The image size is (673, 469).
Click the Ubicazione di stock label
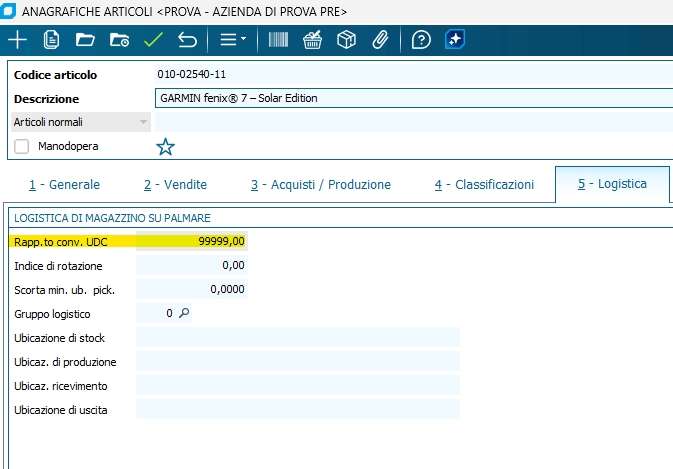click(59, 338)
